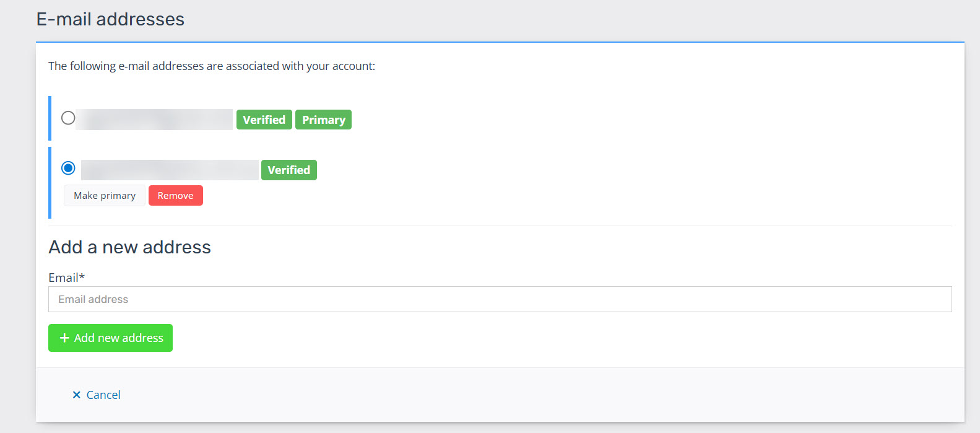The width and height of the screenshot is (980, 433).
Task: Select the second email address radio button
Action: (68, 168)
